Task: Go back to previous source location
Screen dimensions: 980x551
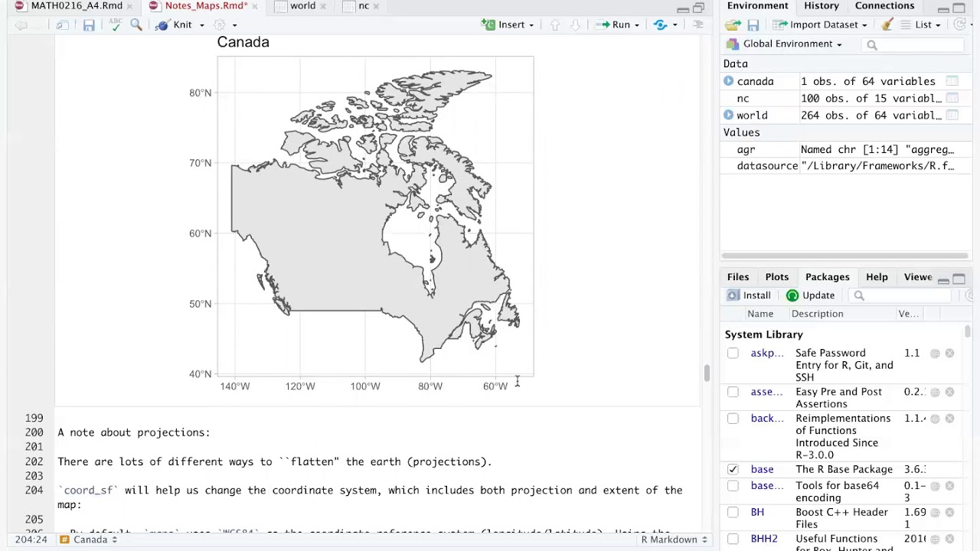Action: [21, 25]
